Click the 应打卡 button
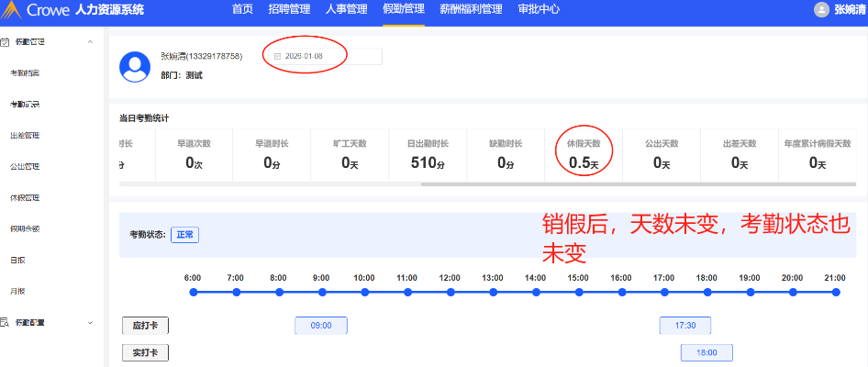 click(145, 326)
